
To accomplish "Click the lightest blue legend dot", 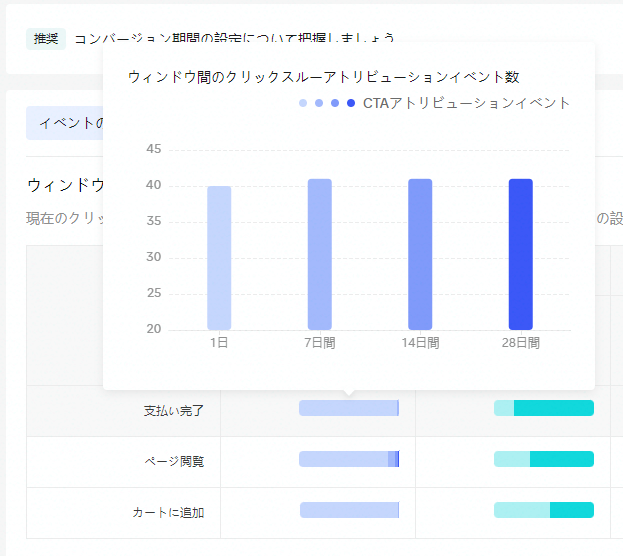I will (303, 103).
